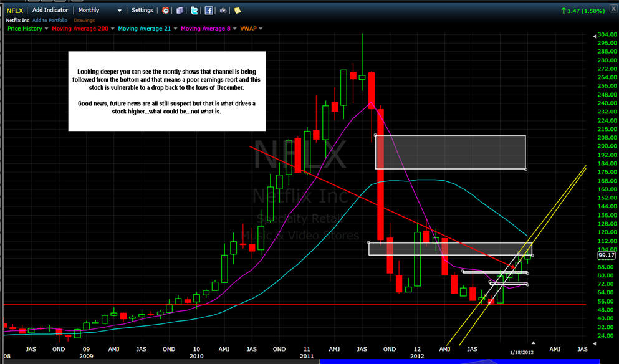This screenshot has height=364, width=619.
Task: Open the Add Indicator menu
Action: coord(50,10)
